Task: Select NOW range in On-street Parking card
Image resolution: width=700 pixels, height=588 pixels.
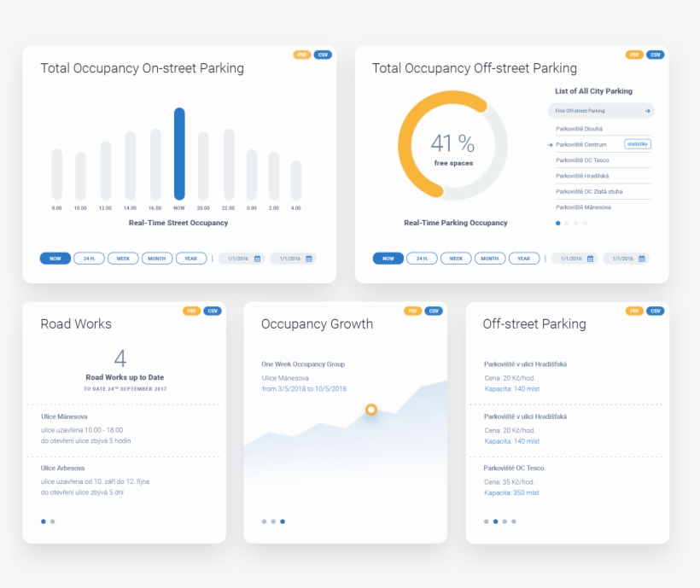Action: [55, 259]
